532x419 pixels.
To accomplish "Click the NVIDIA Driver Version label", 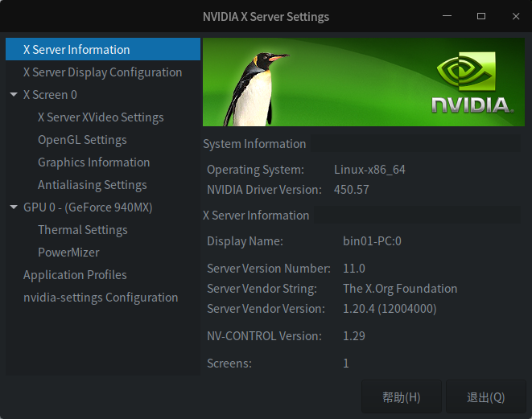I will [264, 190].
